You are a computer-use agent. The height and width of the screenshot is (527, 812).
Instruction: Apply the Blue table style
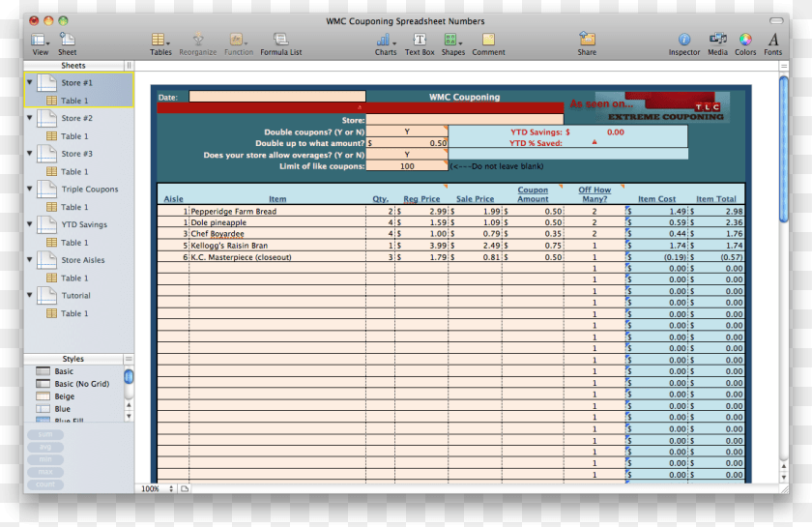pyautogui.click(x=62, y=408)
